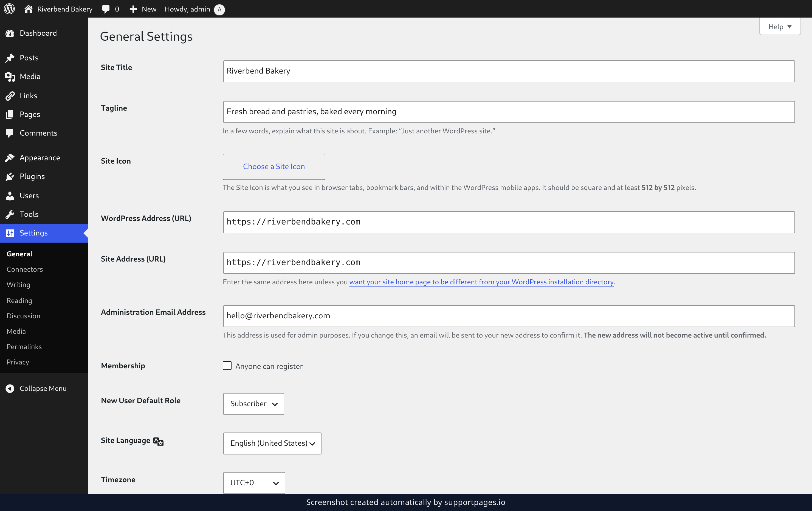Click the Site Address URL field

(509, 263)
